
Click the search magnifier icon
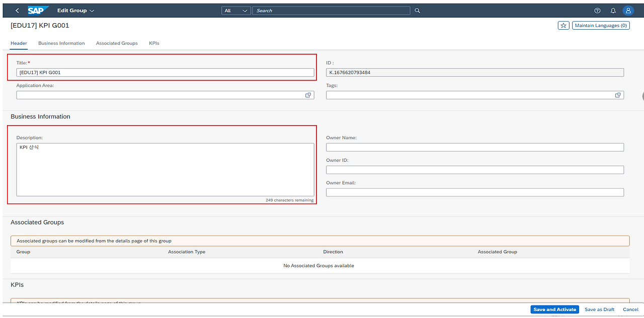tap(417, 10)
